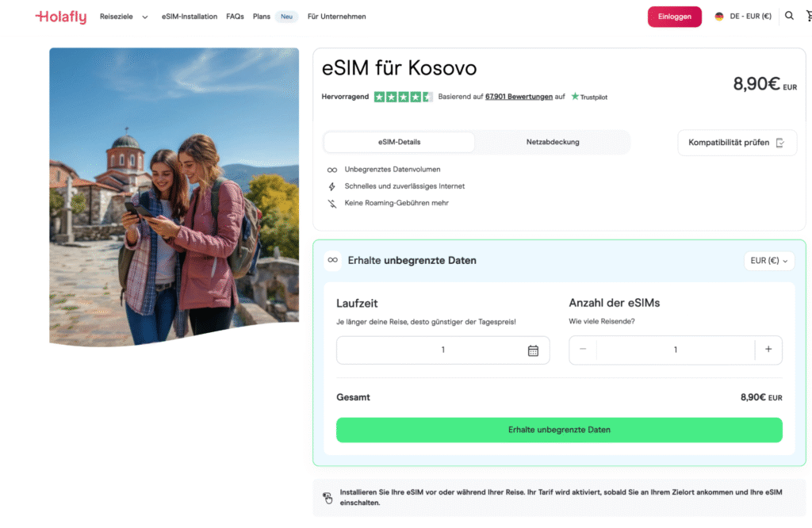The height and width of the screenshot is (528, 812).
Task: Open the shopping cart icon
Action: (808, 15)
